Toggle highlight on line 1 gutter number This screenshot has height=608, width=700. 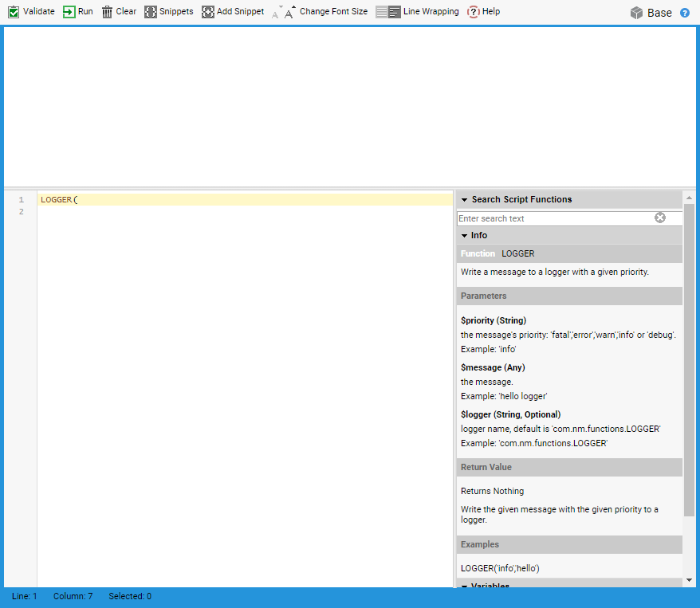(x=21, y=199)
